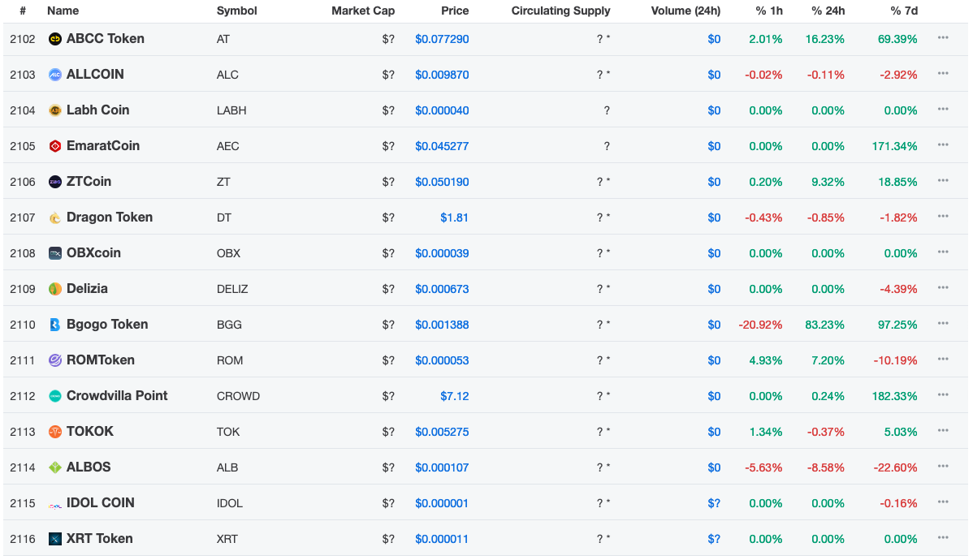Open the Crowdvilla Point name link
The width and height of the screenshot is (973, 560).
point(117,396)
